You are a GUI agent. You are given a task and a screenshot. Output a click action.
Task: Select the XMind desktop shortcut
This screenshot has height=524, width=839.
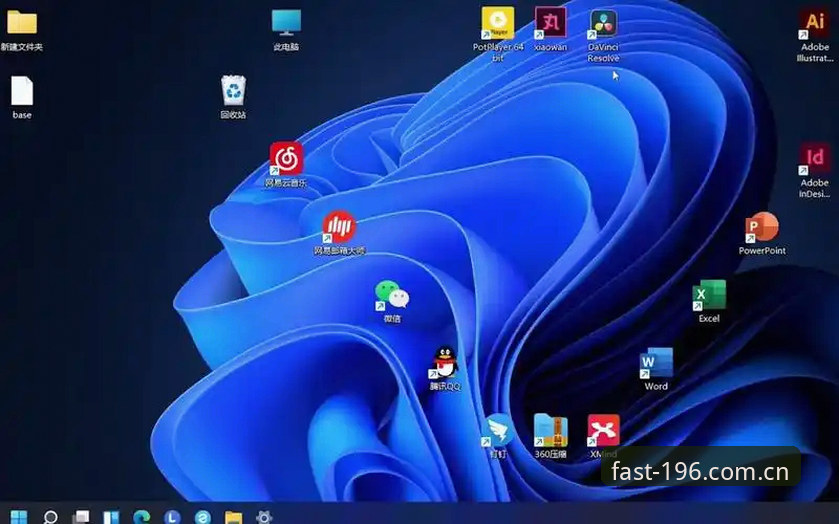(x=604, y=430)
